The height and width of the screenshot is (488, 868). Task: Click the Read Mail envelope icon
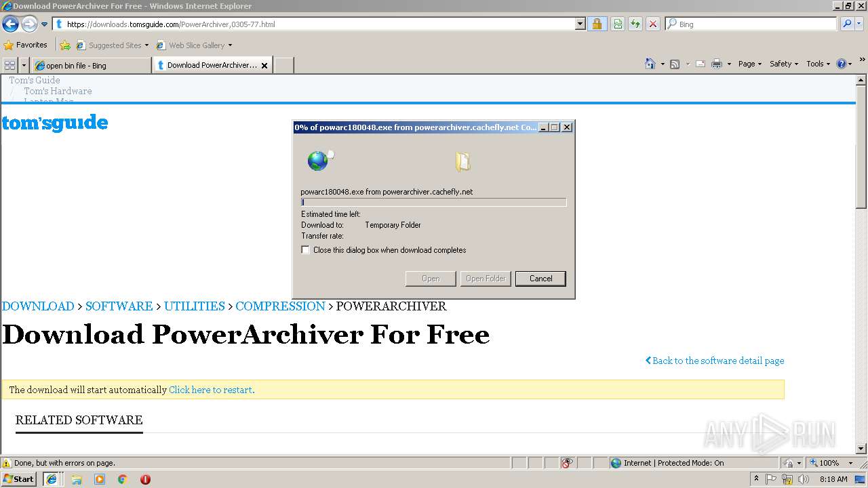(701, 64)
